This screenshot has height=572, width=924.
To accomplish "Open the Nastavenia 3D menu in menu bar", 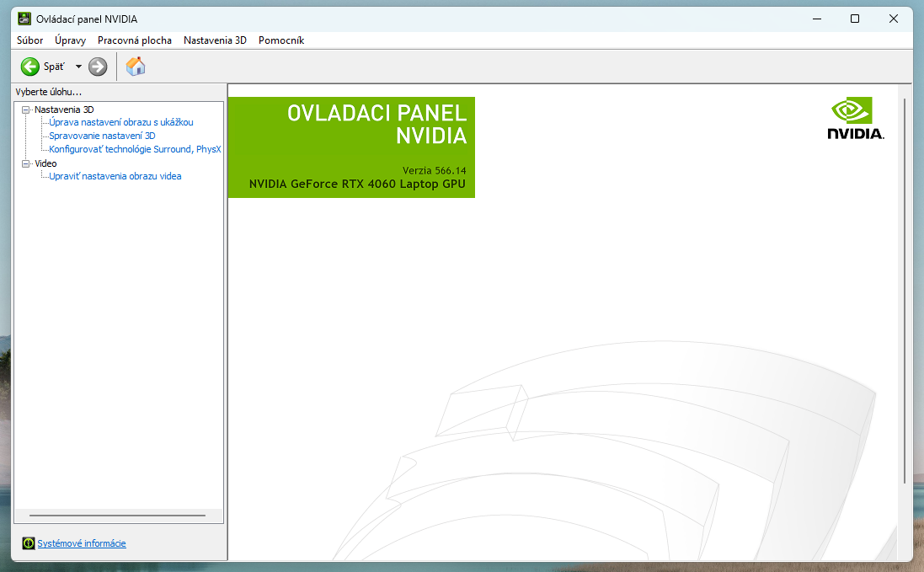I will tap(215, 40).
